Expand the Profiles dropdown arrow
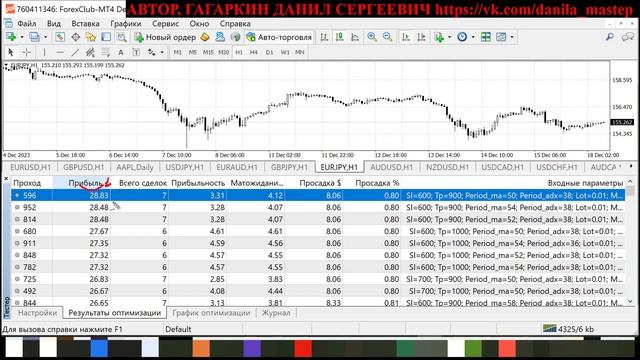 pos(45,37)
